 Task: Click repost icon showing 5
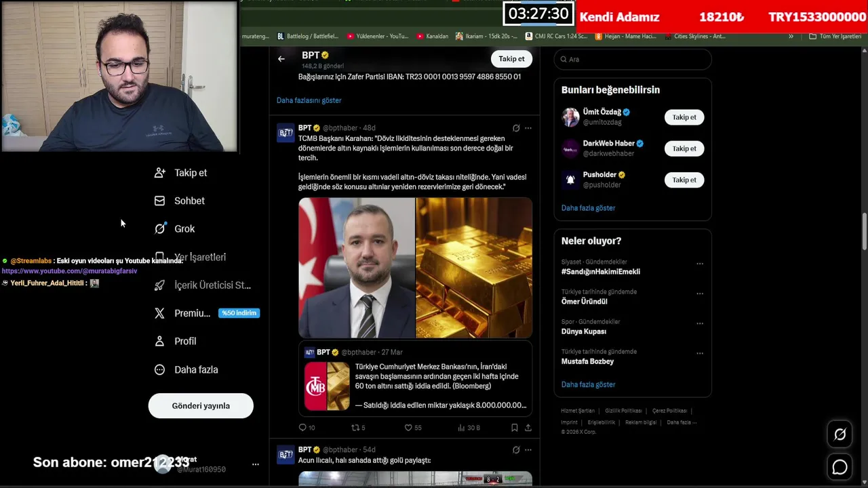(x=358, y=428)
